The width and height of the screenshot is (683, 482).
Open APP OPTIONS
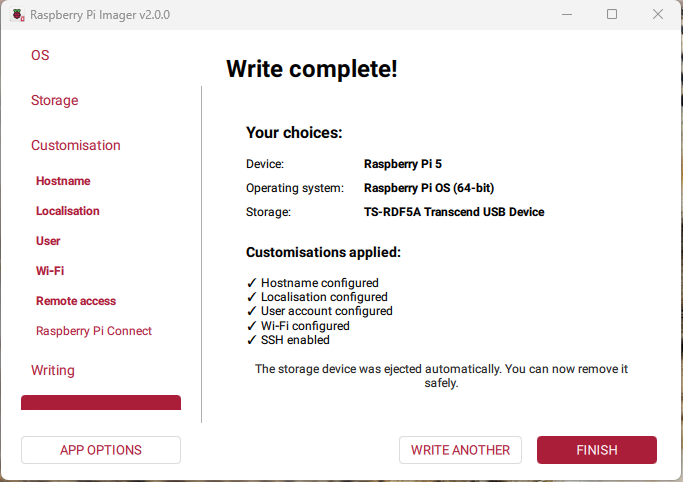tap(101, 450)
